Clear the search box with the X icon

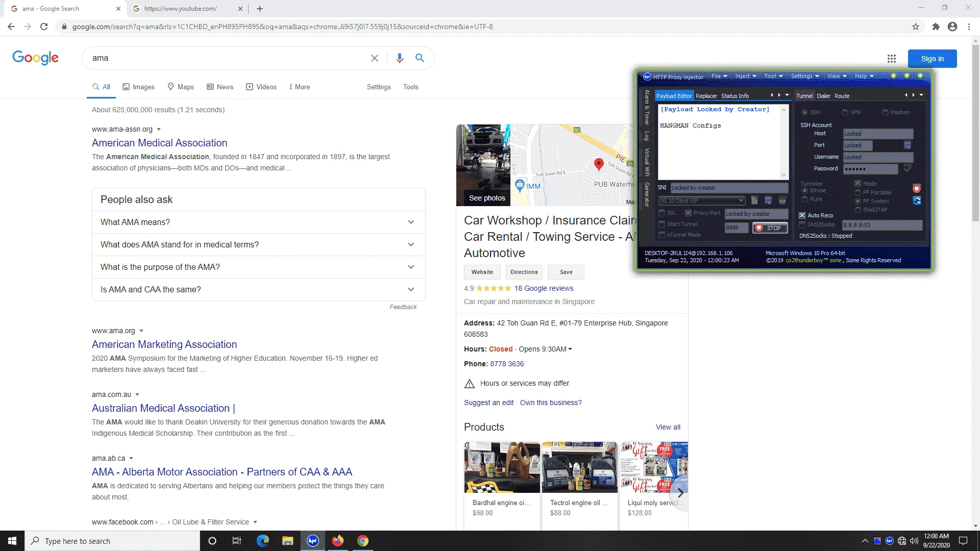[375, 58]
